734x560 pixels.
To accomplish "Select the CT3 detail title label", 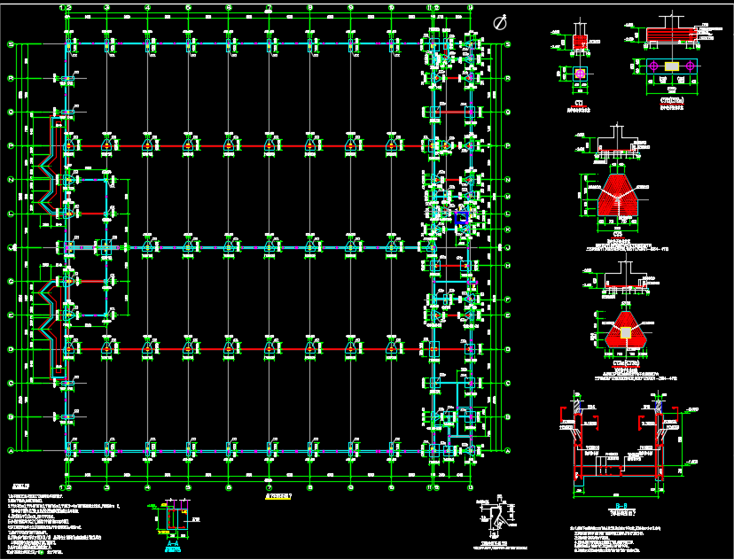I will pyautogui.click(x=618, y=234).
